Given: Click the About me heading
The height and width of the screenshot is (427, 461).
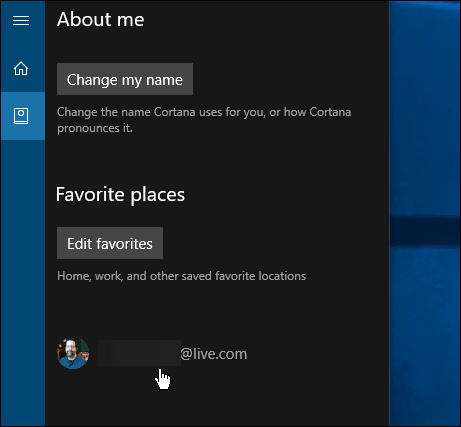Looking at the screenshot, I should pyautogui.click(x=101, y=19).
